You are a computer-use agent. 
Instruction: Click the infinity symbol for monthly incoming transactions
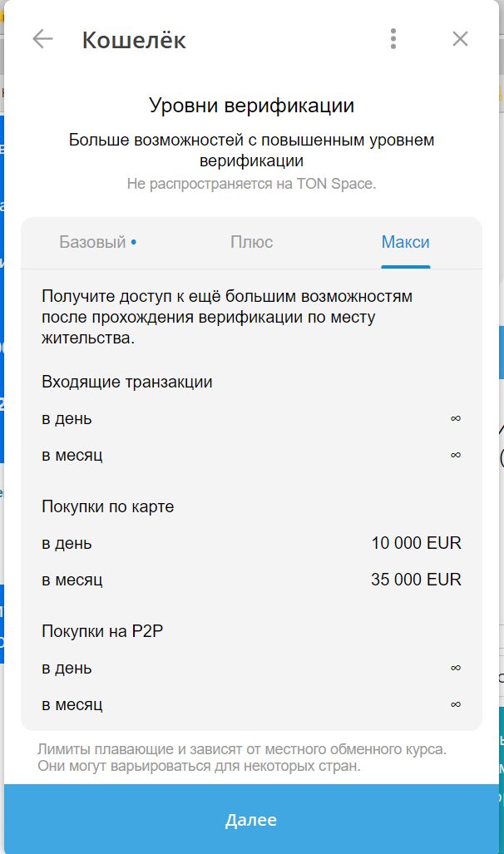pyautogui.click(x=454, y=455)
